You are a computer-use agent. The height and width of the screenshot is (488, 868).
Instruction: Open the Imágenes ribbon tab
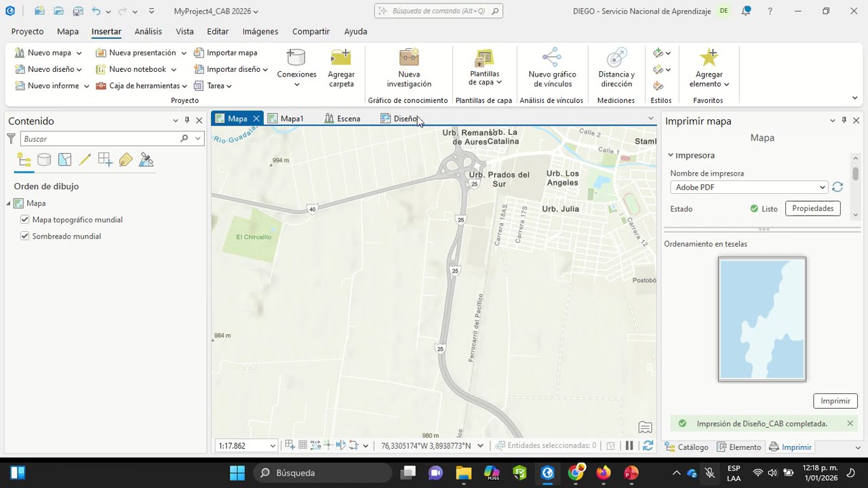pos(260,31)
